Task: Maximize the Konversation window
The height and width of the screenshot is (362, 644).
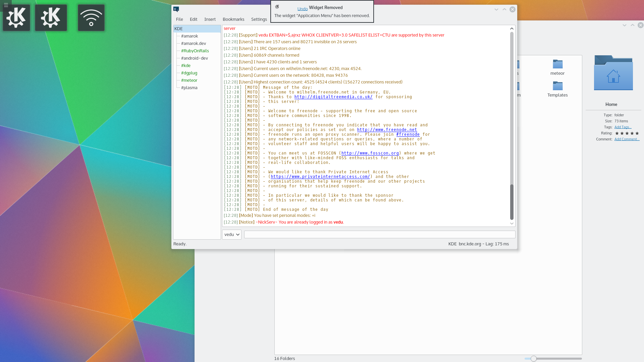Action: pos(504,9)
